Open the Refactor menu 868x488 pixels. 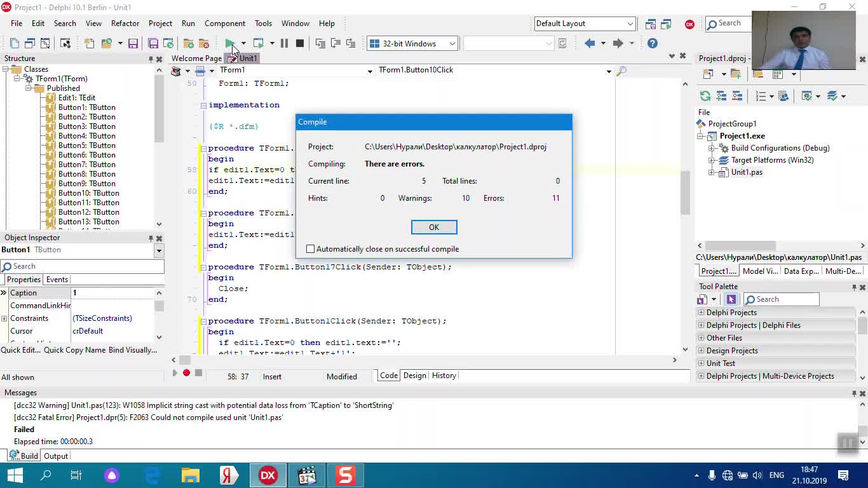coord(125,24)
